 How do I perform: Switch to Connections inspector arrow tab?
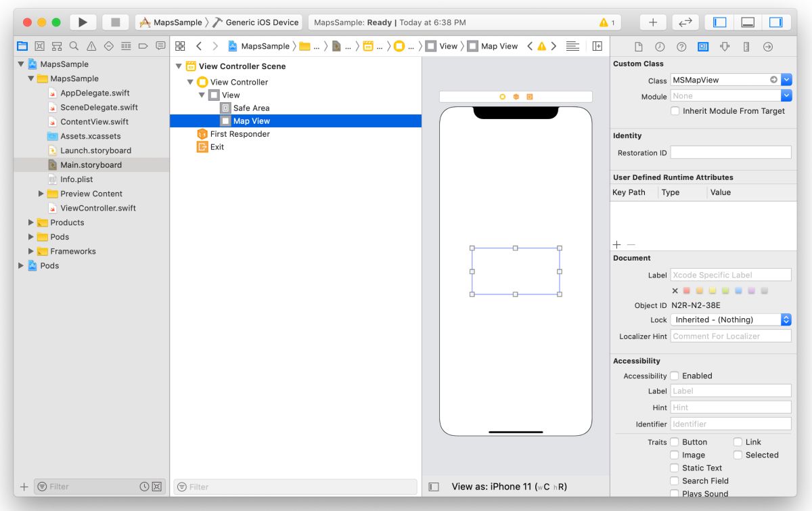coord(768,47)
